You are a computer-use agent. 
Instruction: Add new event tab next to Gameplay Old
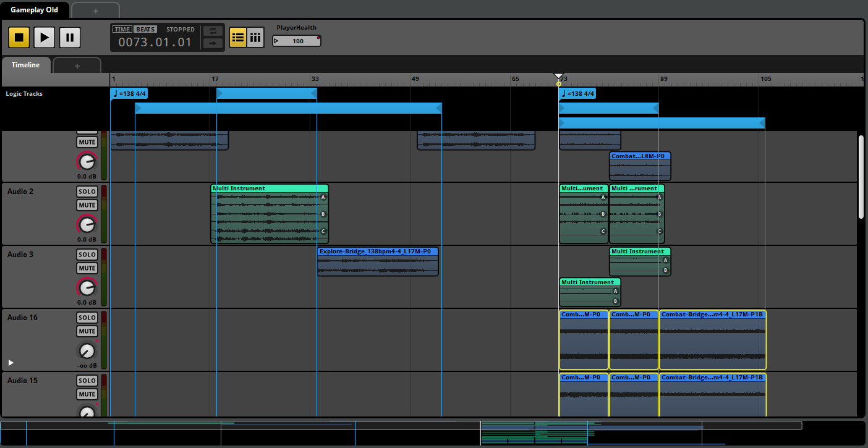click(95, 11)
